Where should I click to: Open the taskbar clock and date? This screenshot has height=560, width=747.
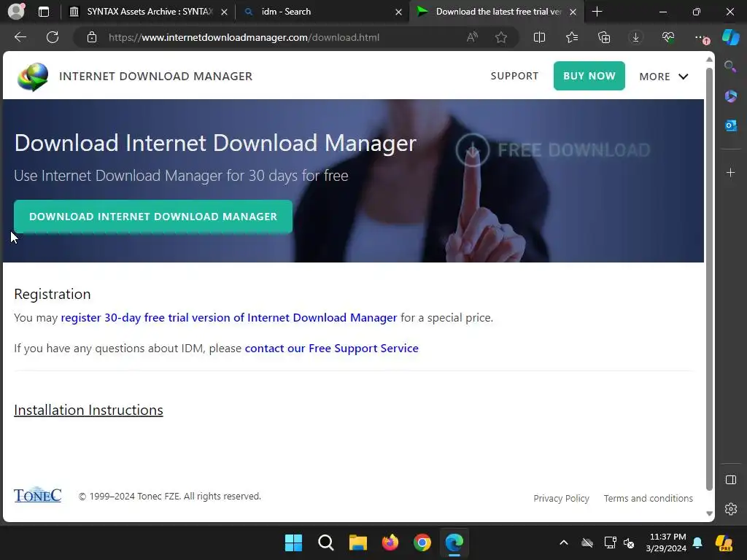pyautogui.click(x=667, y=542)
